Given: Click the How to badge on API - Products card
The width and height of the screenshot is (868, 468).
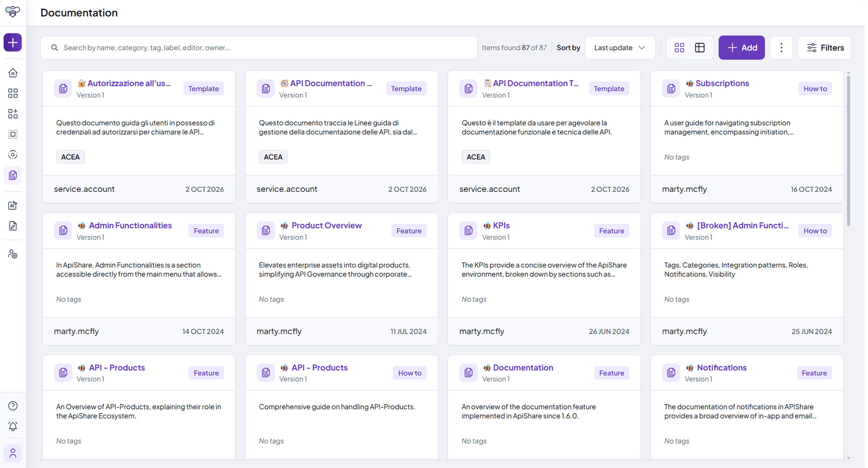Looking at the screenshot, I should (x=410, y=373).
